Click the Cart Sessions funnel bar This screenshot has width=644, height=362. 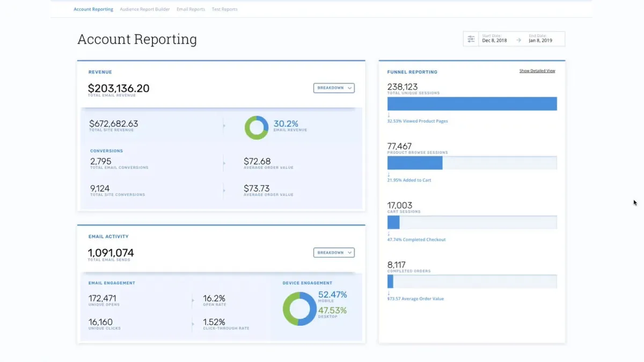(x=472, y=222)
